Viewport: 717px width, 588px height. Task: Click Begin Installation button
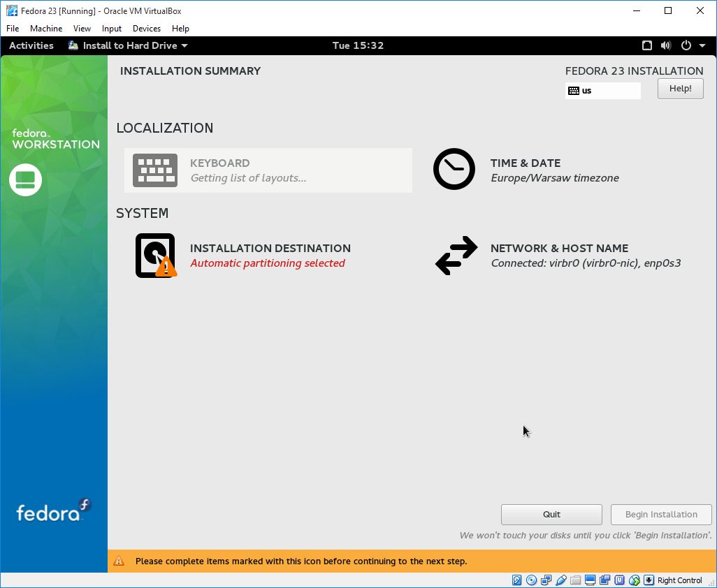pos(661,515)
